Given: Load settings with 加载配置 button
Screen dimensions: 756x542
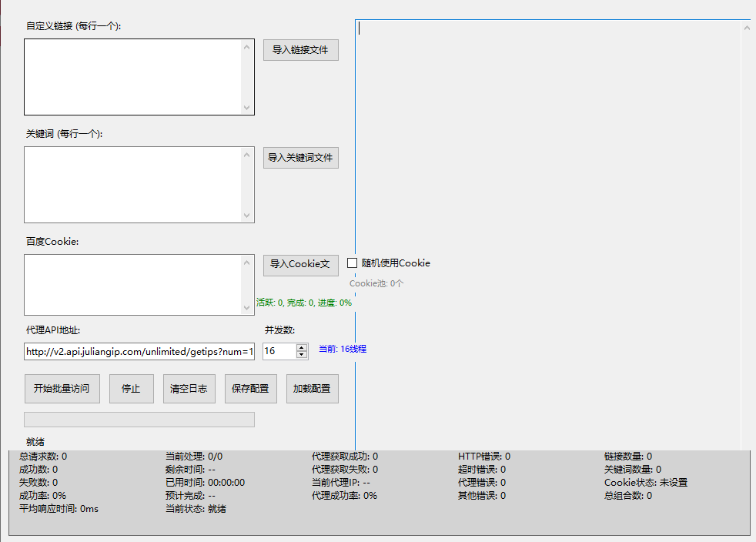Looking at the screenshot, I should tap(312, 389).
